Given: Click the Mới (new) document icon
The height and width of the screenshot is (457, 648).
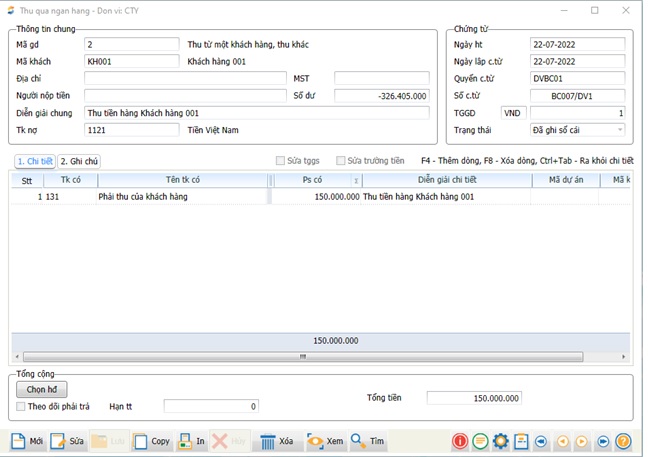Looking at the screenshot, I should pyautogui.click(x=17, y=441).
